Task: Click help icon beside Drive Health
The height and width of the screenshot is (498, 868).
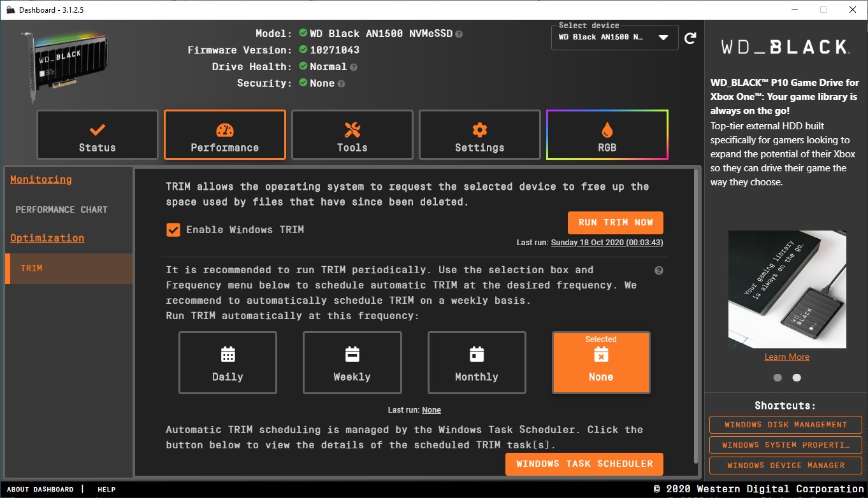Action: click(353, 67)
